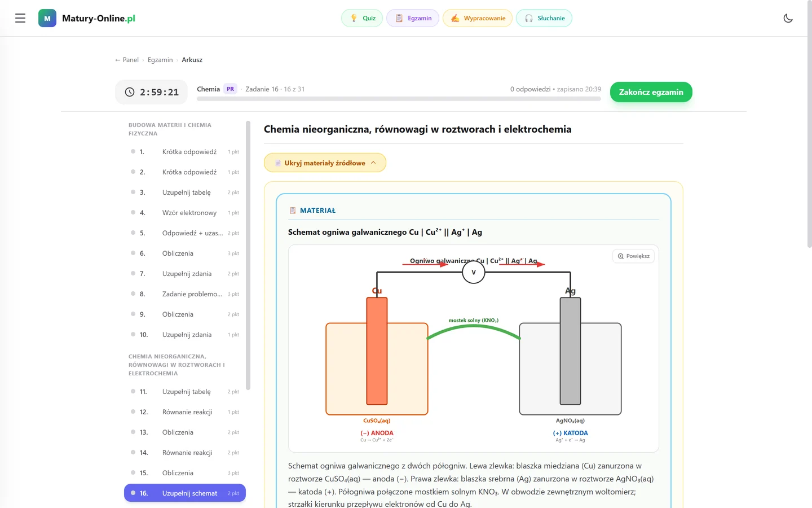
Task: Click the '0 odpowiedzi' status text
Action: pos(530,89)
